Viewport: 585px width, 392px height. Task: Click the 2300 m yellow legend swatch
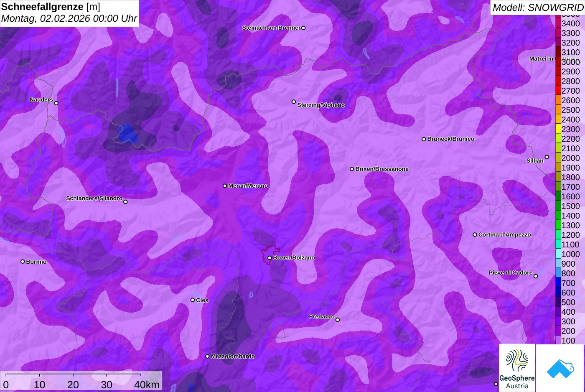click(558, 128)
